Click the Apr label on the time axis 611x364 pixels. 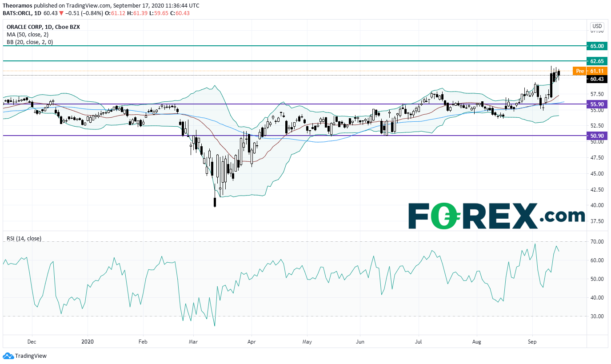(x=251, y=342)
